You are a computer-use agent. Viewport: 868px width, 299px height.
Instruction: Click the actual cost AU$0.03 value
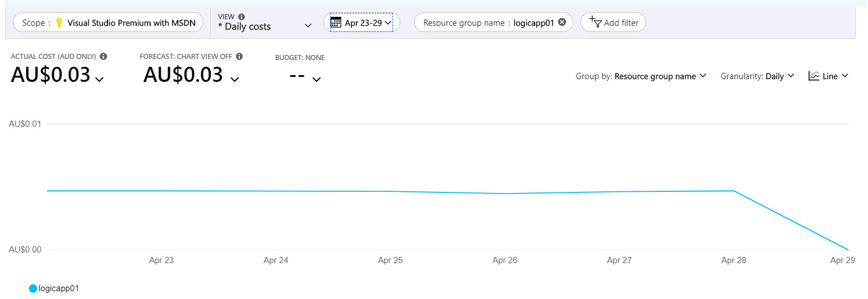point(50,75)
